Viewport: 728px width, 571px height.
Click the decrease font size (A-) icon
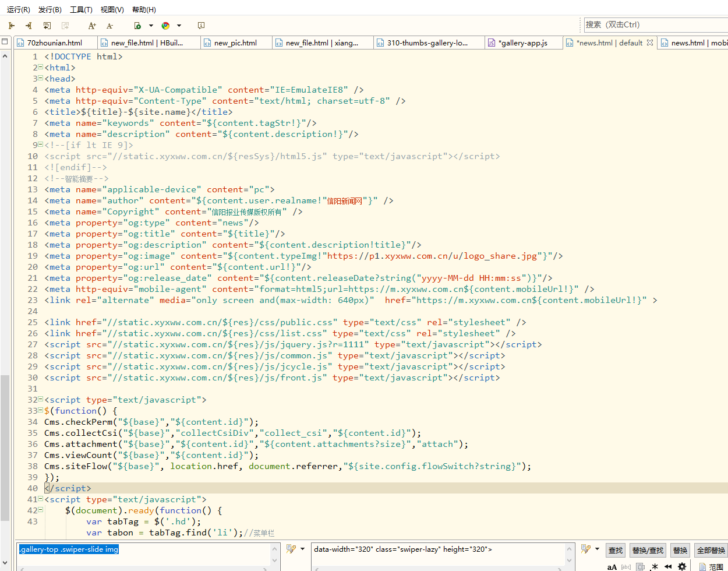[x=109, y=26]
